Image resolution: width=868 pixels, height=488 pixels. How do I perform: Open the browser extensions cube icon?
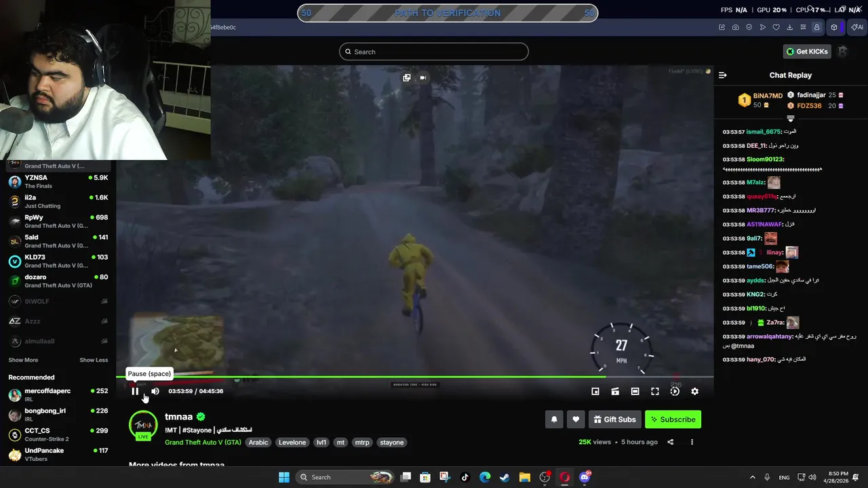[834, 27]
